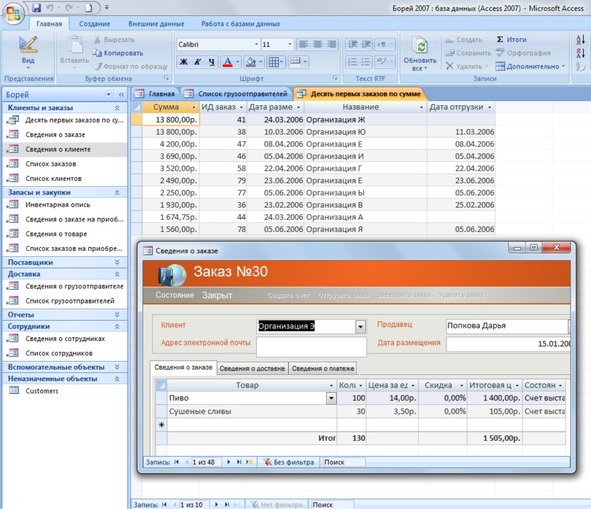Screen dimensions: 591x509
Task: Switch to Сведения о платеже tab
Action: 323,368
